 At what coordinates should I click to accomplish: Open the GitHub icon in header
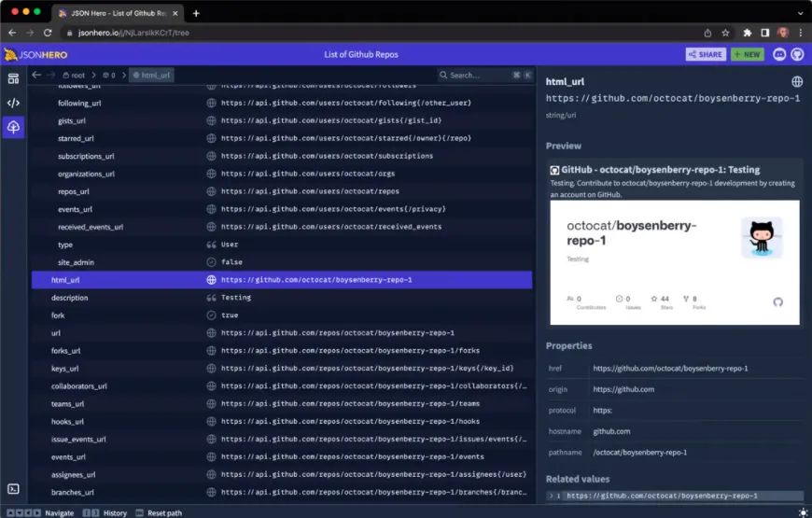coord(797,54)
